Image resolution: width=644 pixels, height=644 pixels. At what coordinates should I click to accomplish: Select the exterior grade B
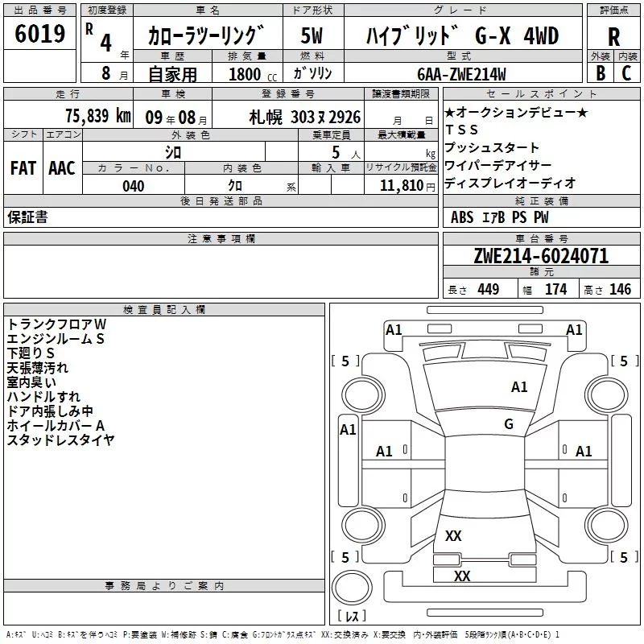[x=600, y=72]
